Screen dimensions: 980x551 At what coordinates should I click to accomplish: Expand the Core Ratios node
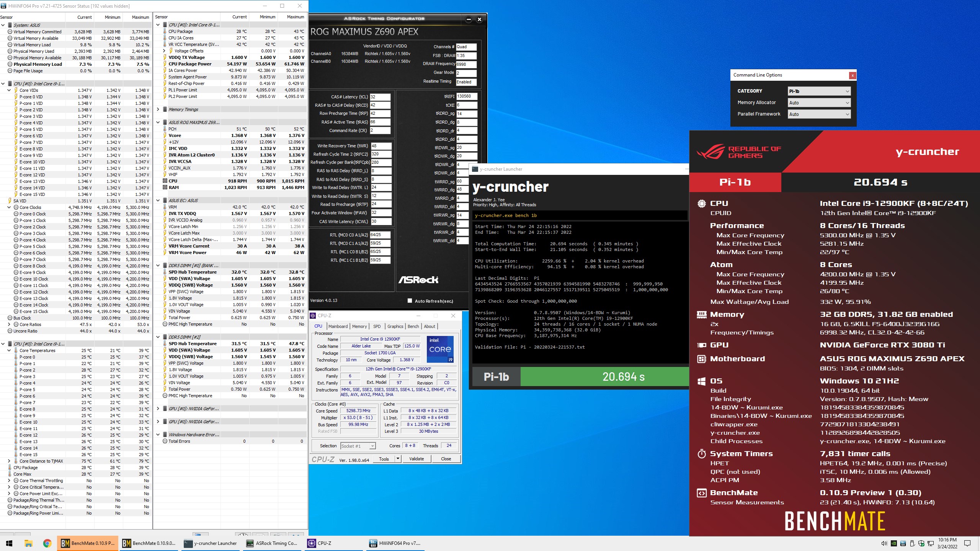(x=9, y=324)
